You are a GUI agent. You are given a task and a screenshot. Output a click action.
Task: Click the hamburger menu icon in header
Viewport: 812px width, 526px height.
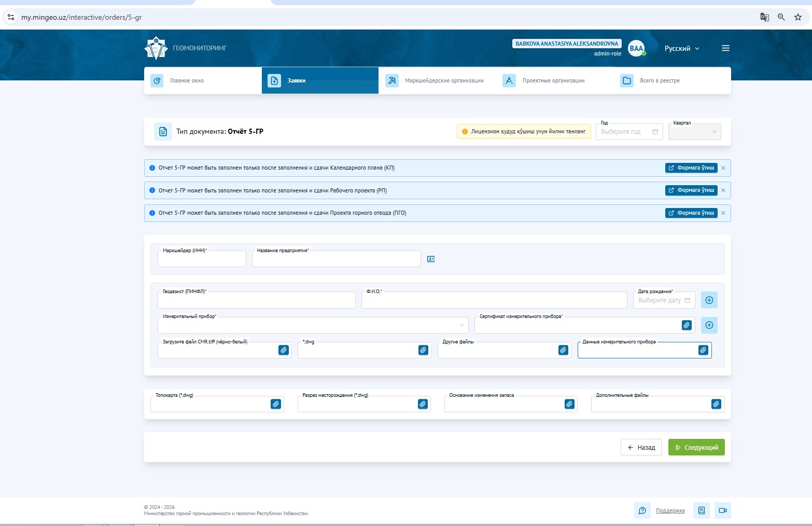click(x=725, y=48)
